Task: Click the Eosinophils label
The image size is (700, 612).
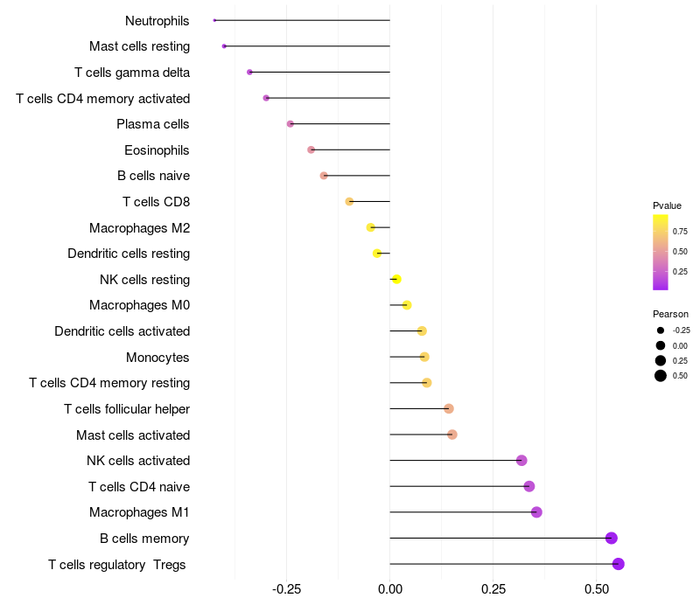Action: pos(157,150)
